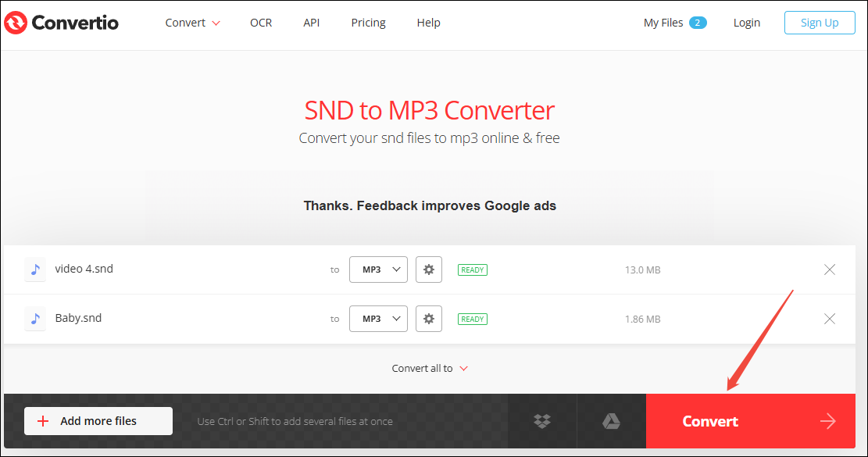
Task: Remove video 4.snd from the list
Action: coord(829,270)
